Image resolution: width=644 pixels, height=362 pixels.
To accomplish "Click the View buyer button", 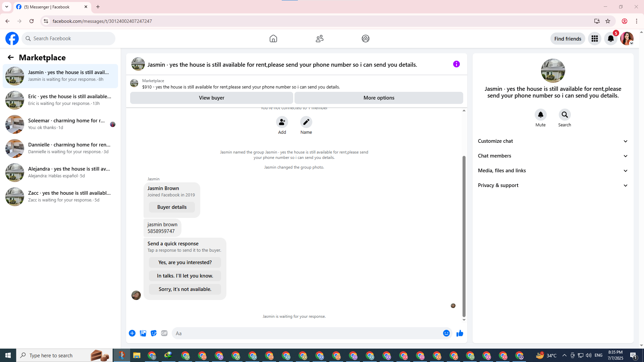I will pos(211,98).
